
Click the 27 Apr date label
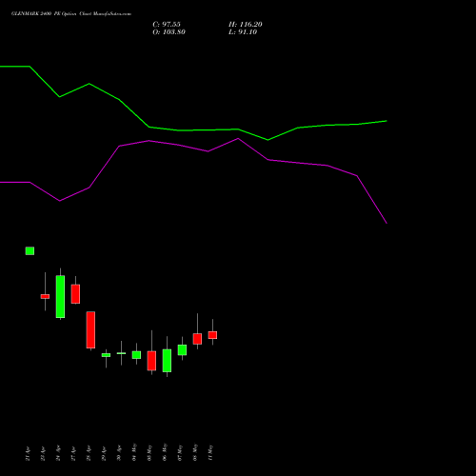tap(73, 454)
